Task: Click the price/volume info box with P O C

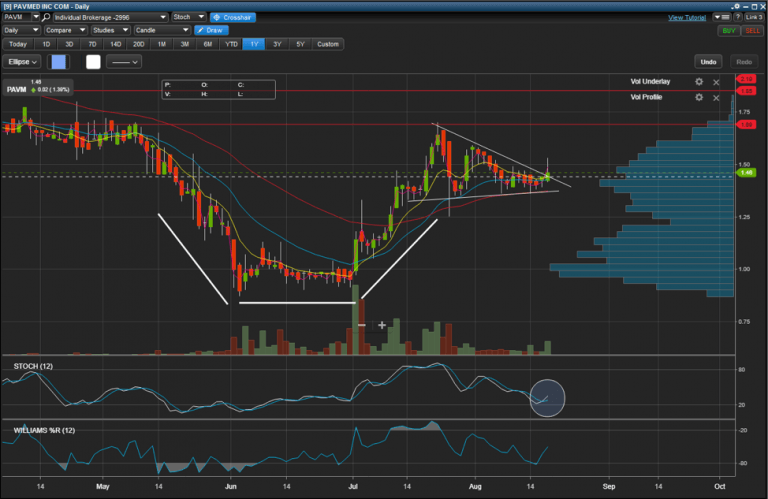Action: (x=218, y=90)
